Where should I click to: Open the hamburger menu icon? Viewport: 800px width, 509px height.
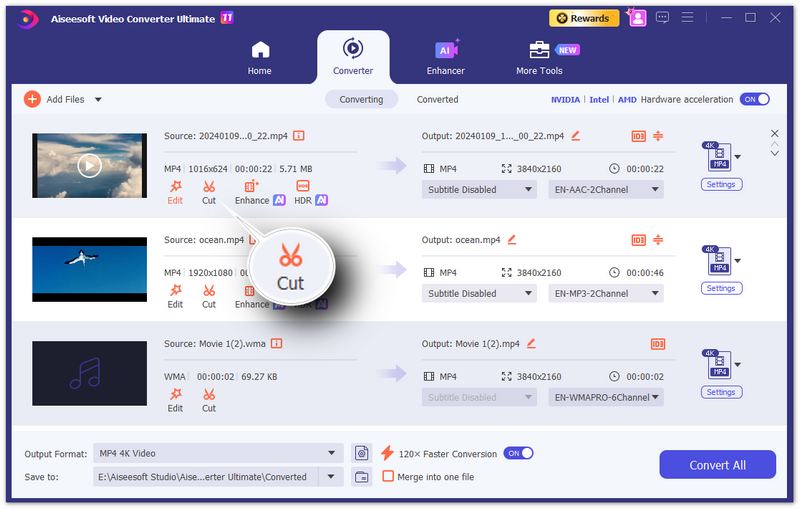tap(687, 18)
